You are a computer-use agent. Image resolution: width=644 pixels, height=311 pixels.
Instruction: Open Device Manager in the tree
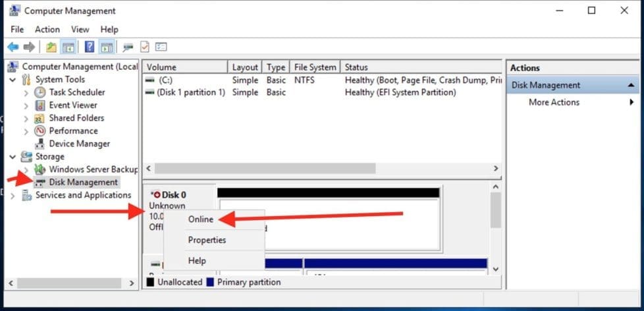(x=79, y=144)
